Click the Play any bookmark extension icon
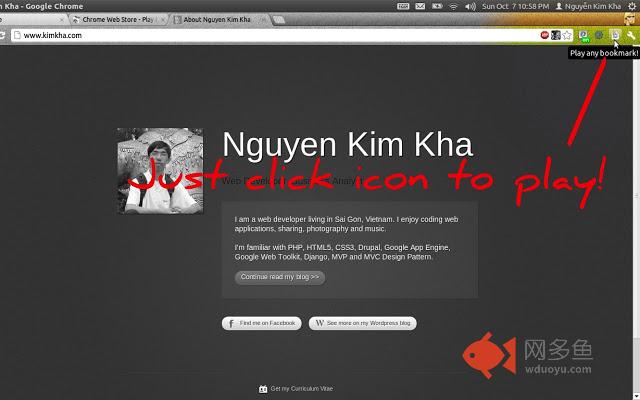The height and width of the screenshot is (400, 640). pos(615,35)
